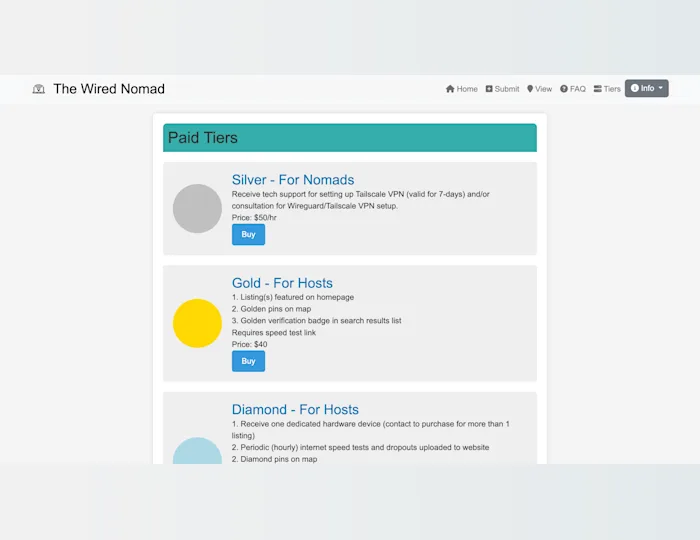Image resolution: width=700 pixels, height=540 pixels.
Task: Click '2. Diamond pins on map' text
Action: [275, 459]
